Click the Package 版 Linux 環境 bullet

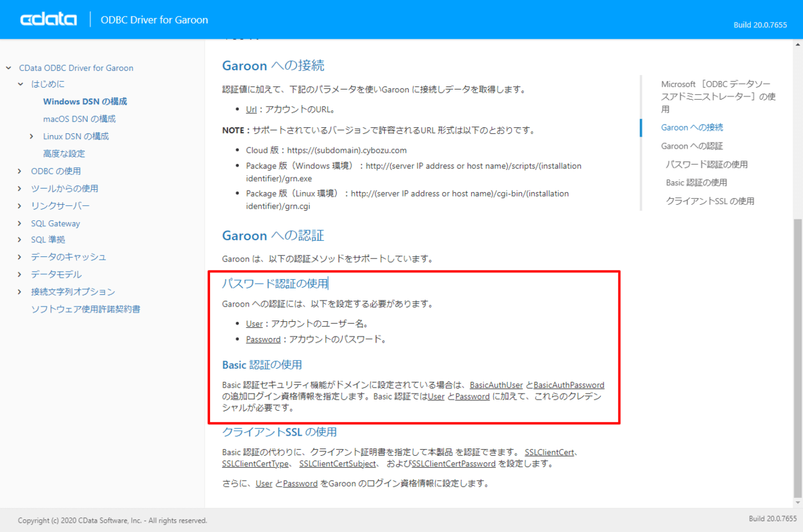pyautogui.click(x=408, y=199)
